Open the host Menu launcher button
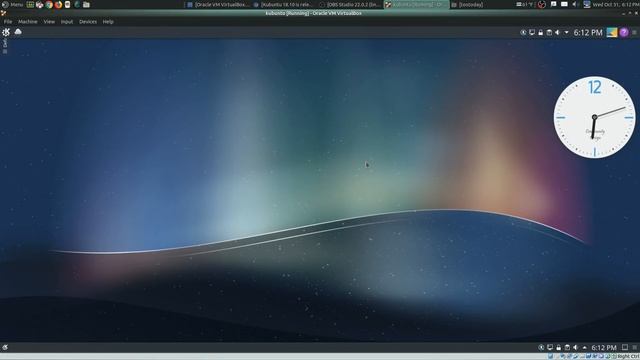Viewport: 640px width, 360px height. [12, 4]
